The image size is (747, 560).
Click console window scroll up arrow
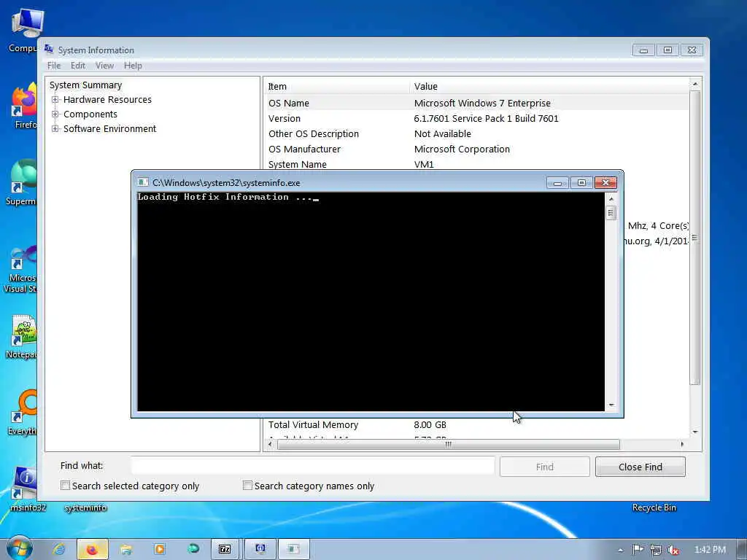(611, 198)
